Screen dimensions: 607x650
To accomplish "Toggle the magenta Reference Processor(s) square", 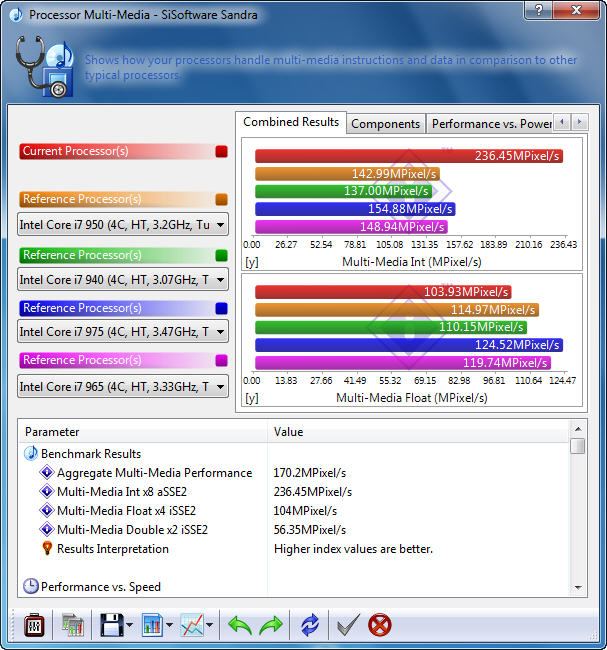I will coord(221,360).
